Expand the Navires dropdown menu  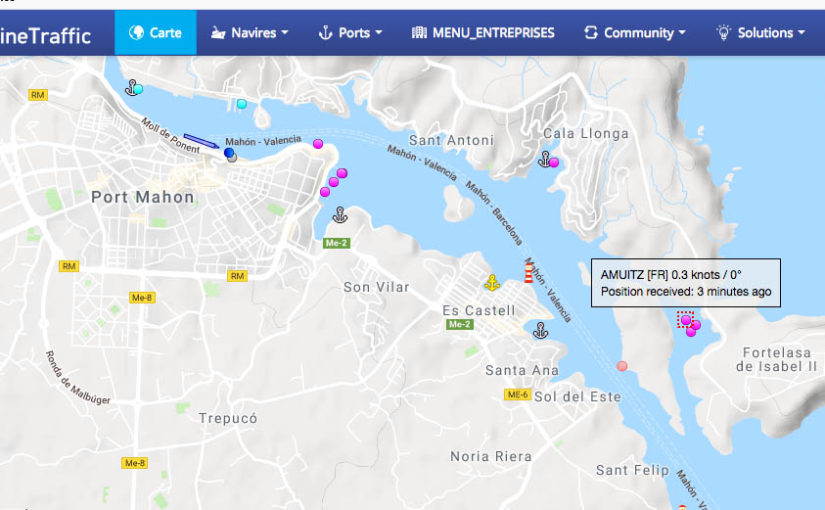click(249, 33)
